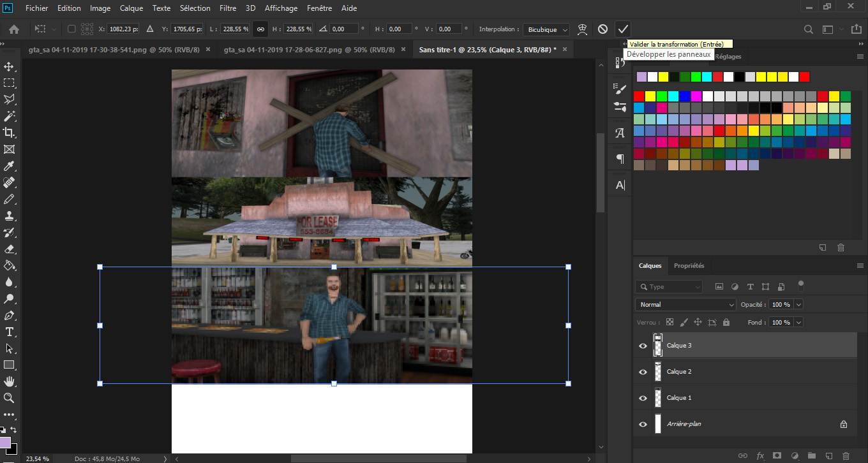Open the Opacité slider dropdown arrow
The width and height of the screenshot is (868, 463).
[x=798, y=305]
